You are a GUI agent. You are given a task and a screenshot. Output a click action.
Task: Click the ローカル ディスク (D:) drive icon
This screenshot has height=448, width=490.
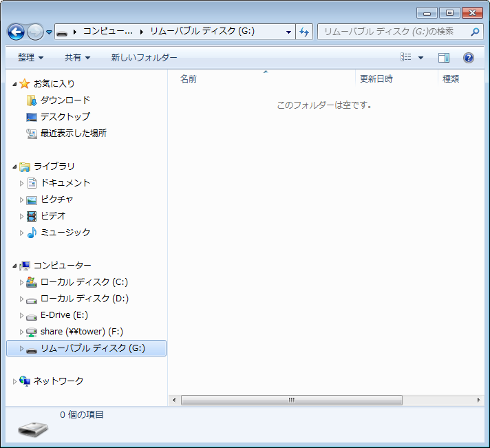pyautogui.click(x=32, y=301)
